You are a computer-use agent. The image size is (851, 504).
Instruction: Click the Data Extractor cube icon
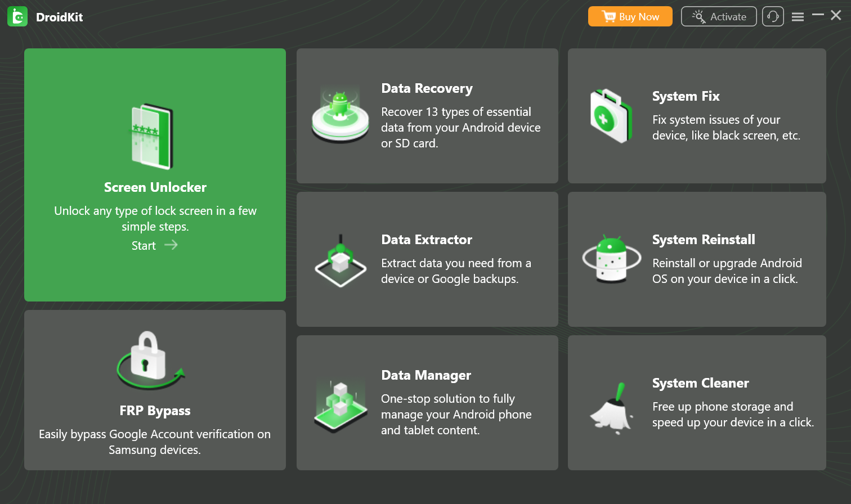click(340, 262)
